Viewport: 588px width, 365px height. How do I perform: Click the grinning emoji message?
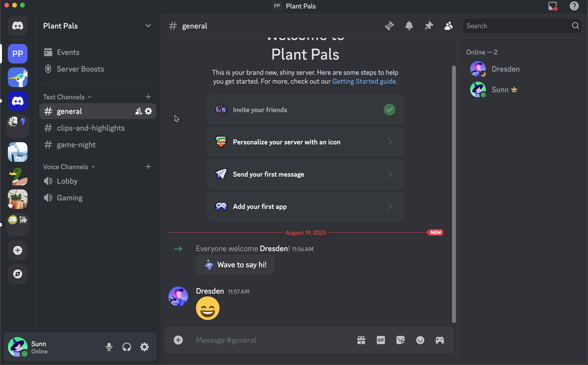(208, 308)
